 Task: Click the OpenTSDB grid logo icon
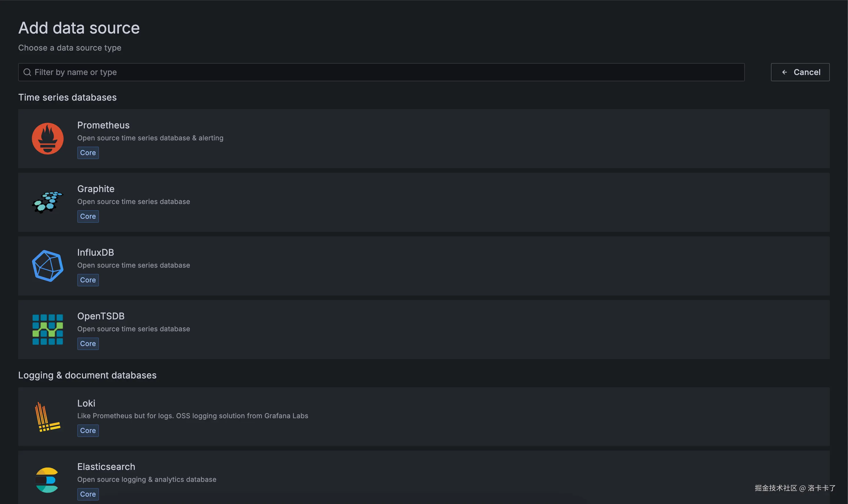tap(47, 329)
